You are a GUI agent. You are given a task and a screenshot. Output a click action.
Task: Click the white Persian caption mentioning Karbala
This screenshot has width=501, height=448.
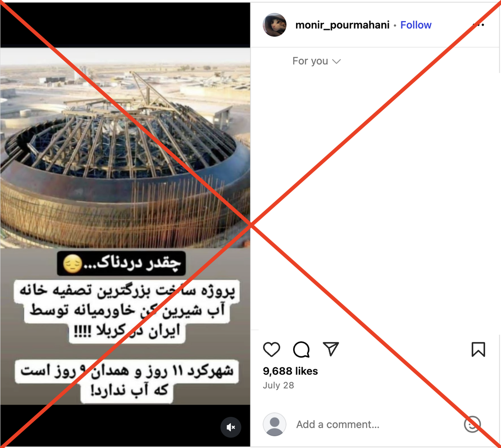[127, 311]
